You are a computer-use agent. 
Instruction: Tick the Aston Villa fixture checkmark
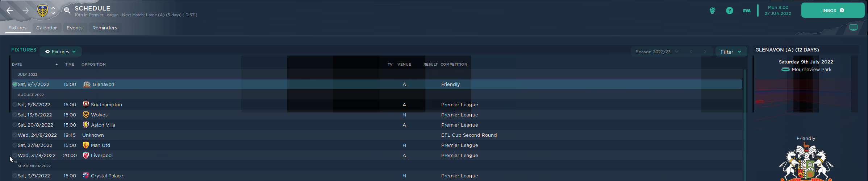point(14,125)
